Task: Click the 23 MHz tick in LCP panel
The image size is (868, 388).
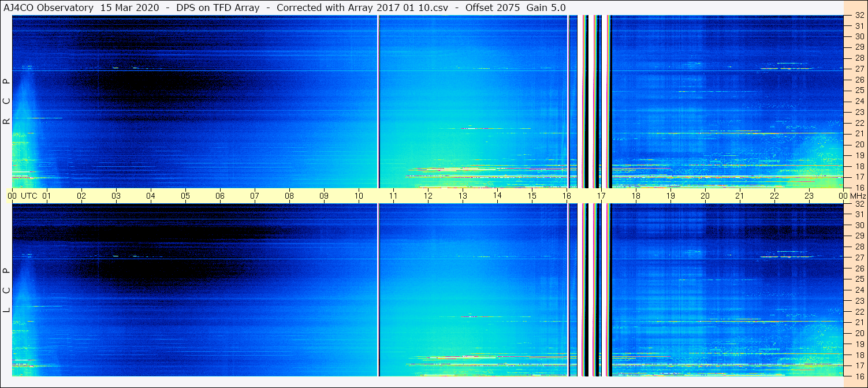Action: [x=859, y=301]
